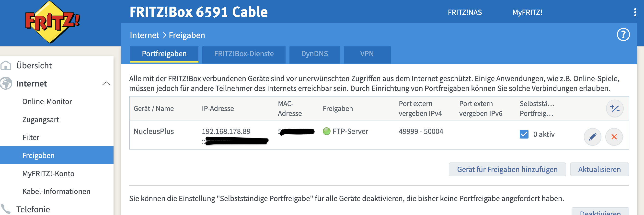The width and height of the screenshot is (644, 215).
Task: Click Gerät für Freigaben hinzufügen button
Action: pyautogui.click(x=507, y=169)
